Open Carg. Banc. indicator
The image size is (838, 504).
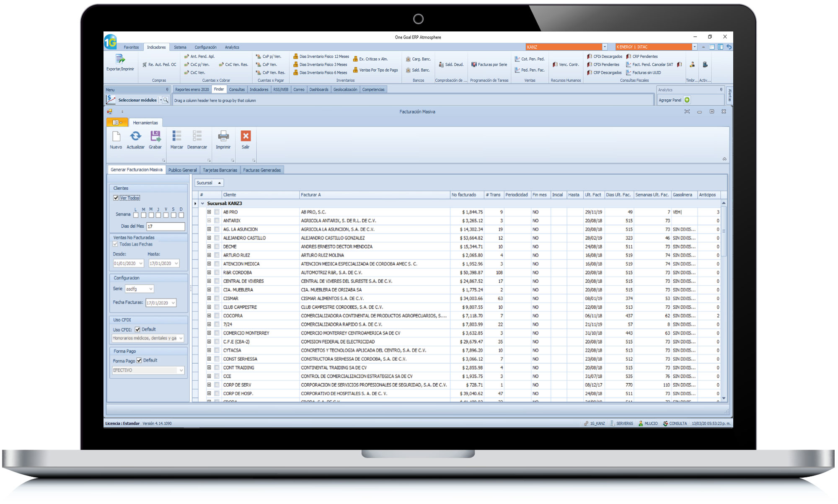418,59
